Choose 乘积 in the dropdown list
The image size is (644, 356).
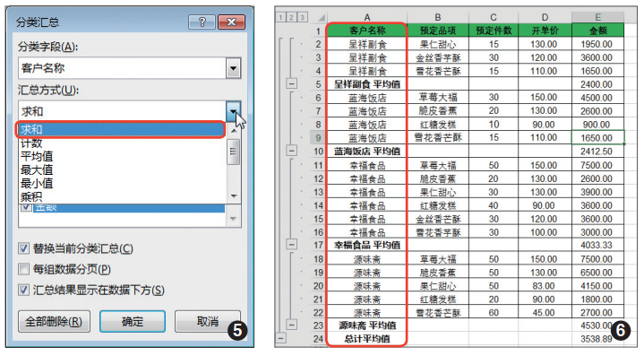click(x=31, y=196)
